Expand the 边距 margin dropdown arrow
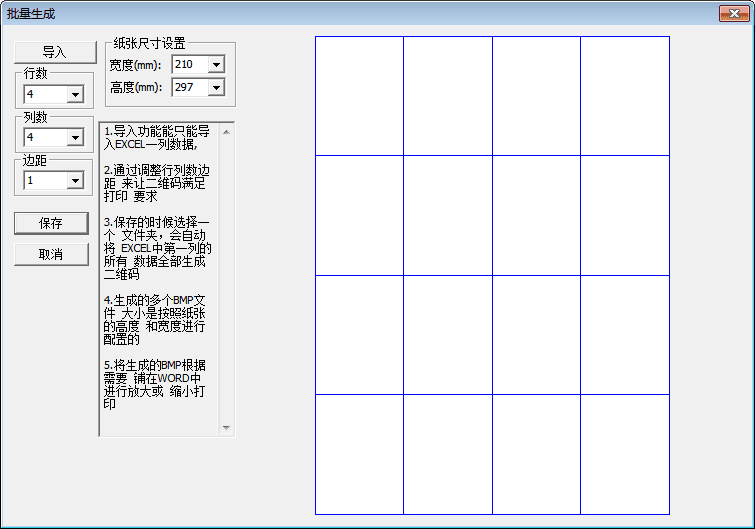The width and height of the screenshot is (755, 529). [x=75, y=181]
